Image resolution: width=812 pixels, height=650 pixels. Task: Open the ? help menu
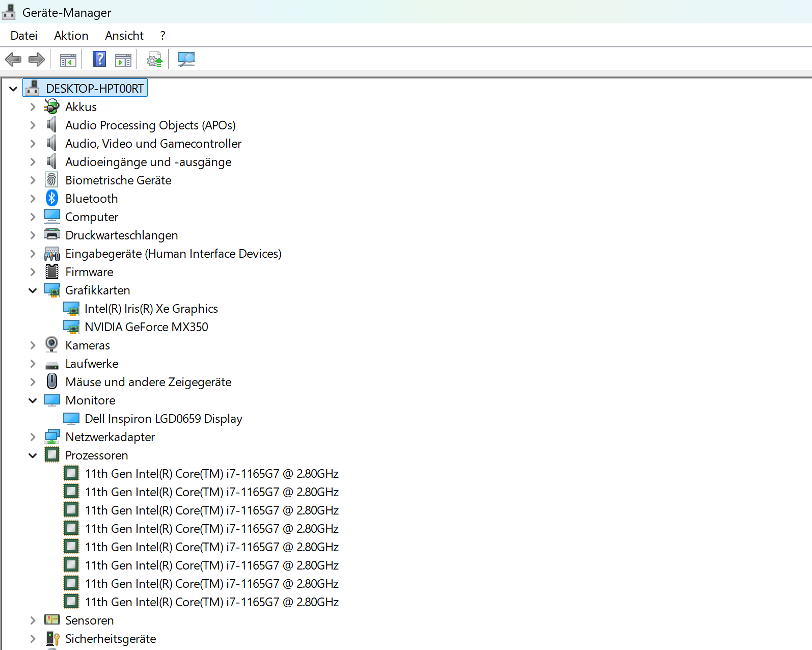pos(163,36)
